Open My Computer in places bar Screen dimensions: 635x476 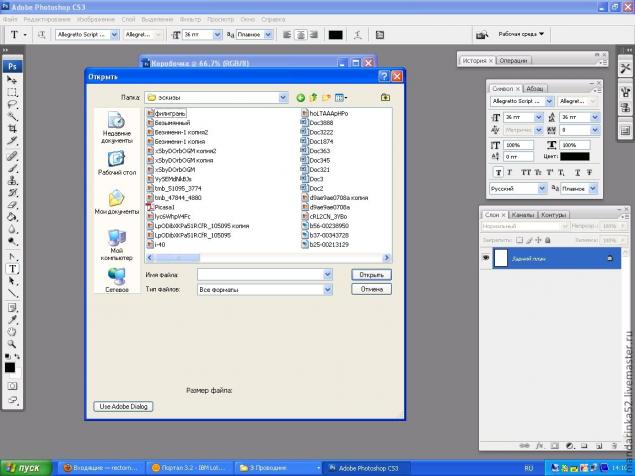pyautogui.click(x=117, y=245)
